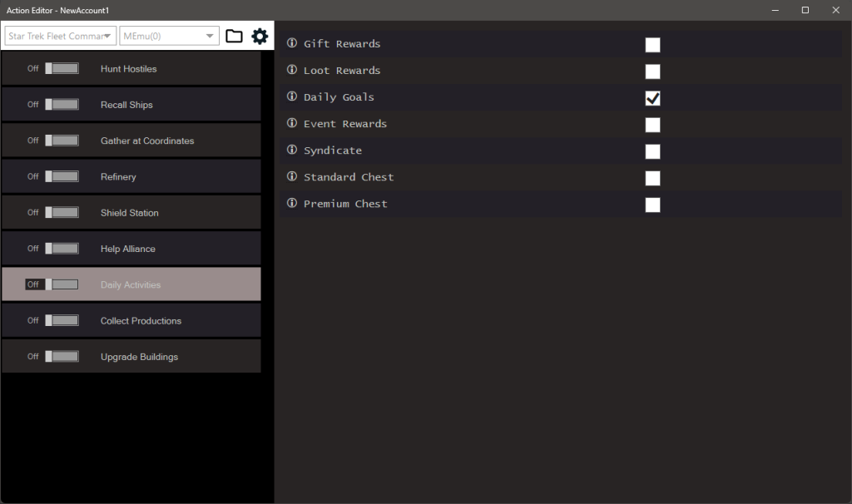The height and width of the screenshot is (504, 852).
Task: View info for Daily Goals
Action: click(x=290, y=96)
